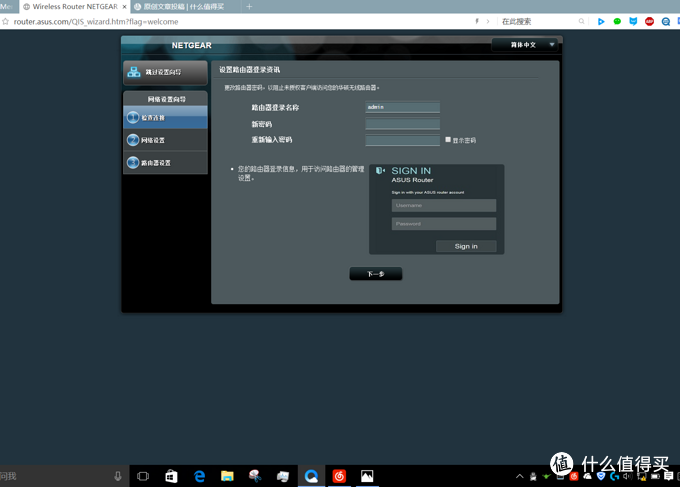This screenshot has width=680, height=487.
Task: Close the Wireless Router NETGEAR tab
Action: pyautogui.click(x=124, y=7)
